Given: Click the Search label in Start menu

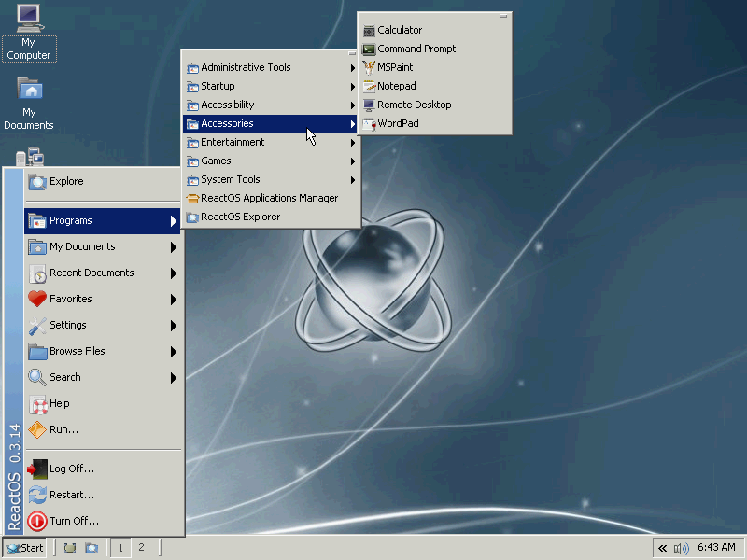Looking at the screenshot, I should 64,377.
